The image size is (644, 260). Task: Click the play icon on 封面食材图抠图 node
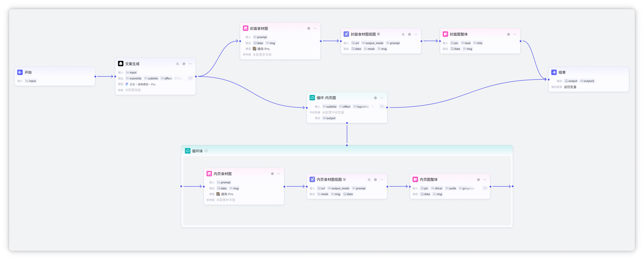(409, 34)
